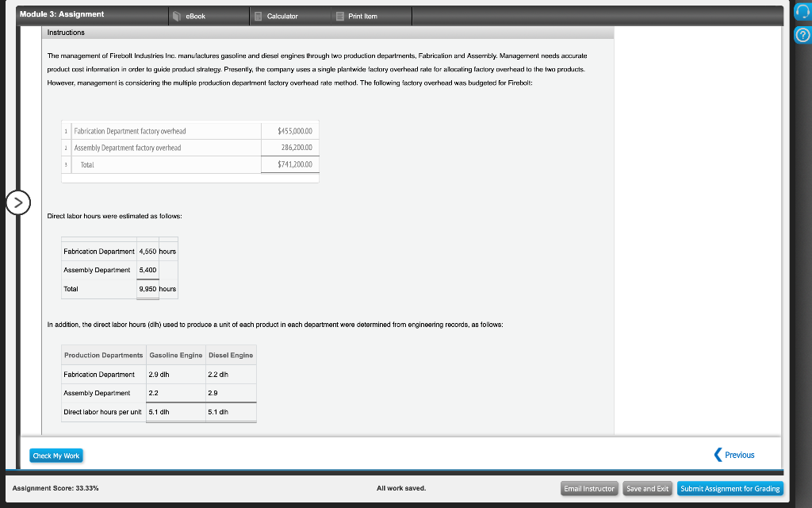This screenshot has height=508, width=812.
Task: Open the eBook
Action: 195,14
